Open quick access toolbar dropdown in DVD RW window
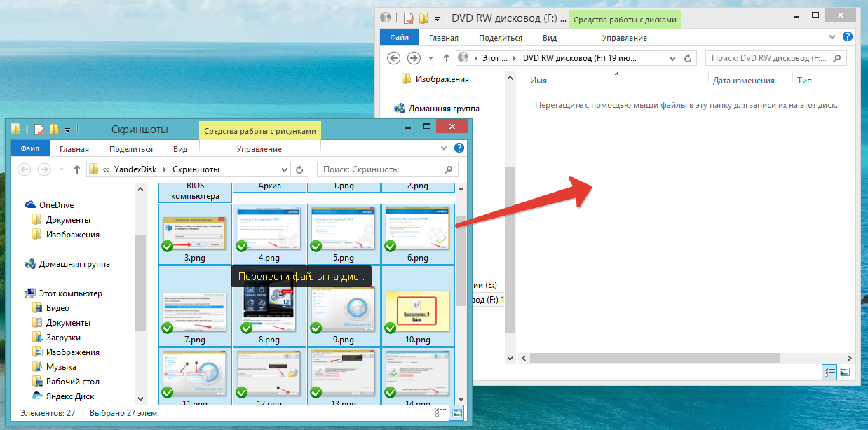This screenshot has width=868, height=430. (437, 18)
